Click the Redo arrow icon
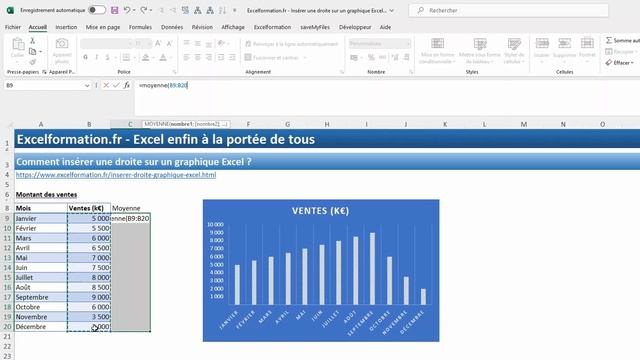The height and width of the screenshot is (360, 640). pyautogui.click(x=144, y=10)
